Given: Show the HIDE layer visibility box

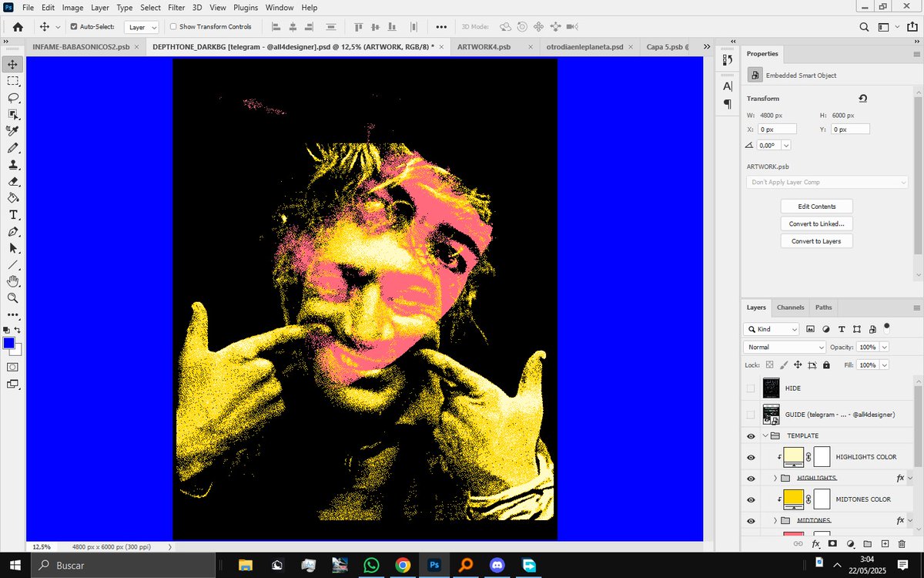Looking at the screenshot, I should pos(751,388).
